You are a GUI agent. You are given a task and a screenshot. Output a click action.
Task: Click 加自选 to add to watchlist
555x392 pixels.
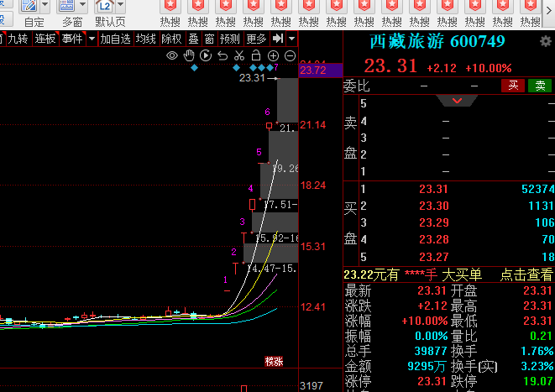click(115, 39)
